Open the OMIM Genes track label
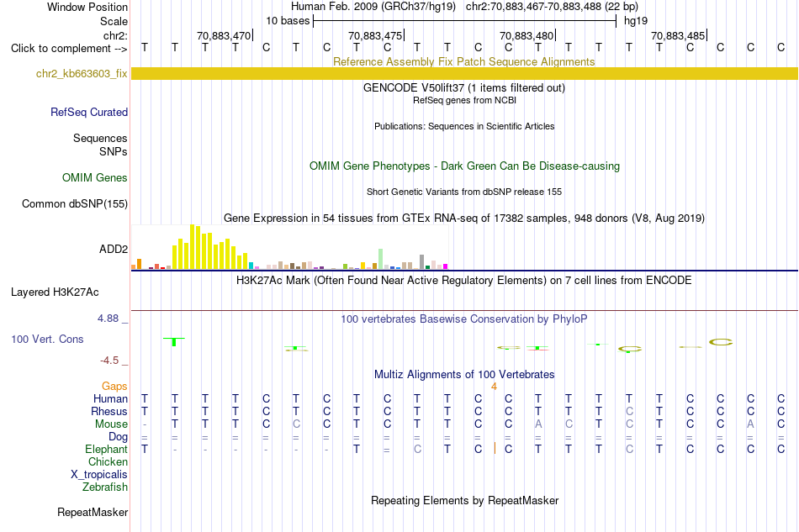The height and width of the screenshot is (532, 799). click(x=95, y=177)
